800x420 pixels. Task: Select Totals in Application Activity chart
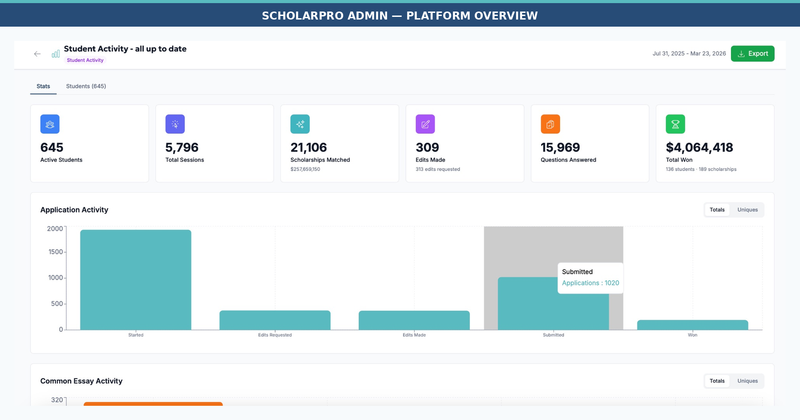pos(716,210)
